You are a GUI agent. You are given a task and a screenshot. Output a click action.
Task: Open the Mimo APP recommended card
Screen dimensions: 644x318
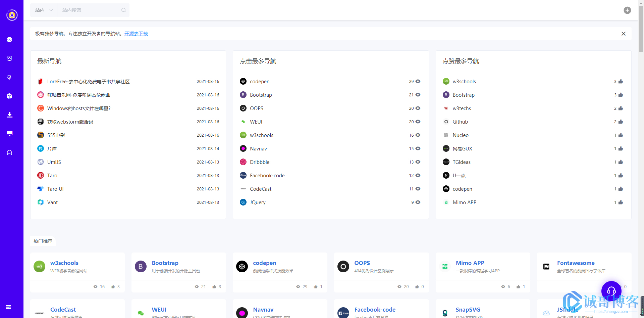483,272
